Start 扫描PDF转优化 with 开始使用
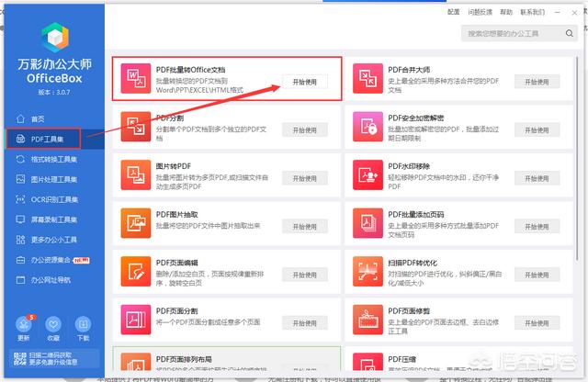The width and height of the screenshot is (588, 382). tap(537, 275)
